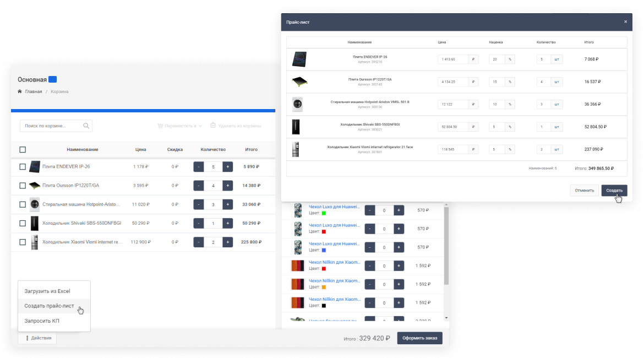Click Стиральная машина thumbnail in cart table

tap(35, 204)
